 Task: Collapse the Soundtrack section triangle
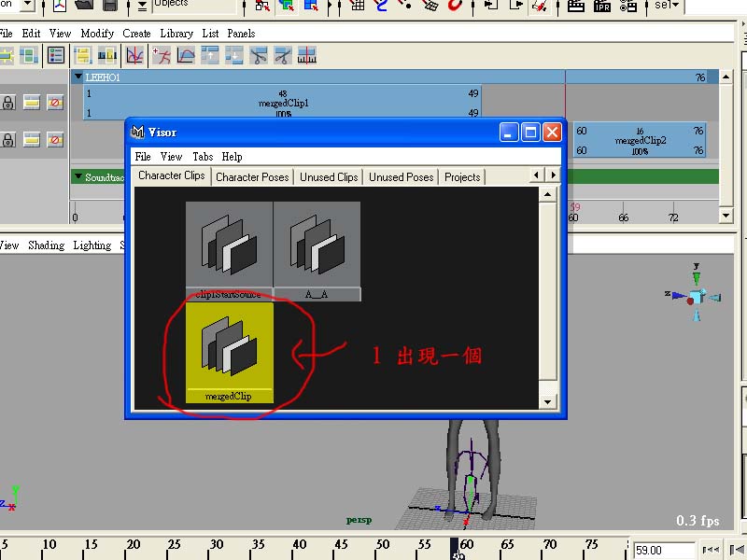78,176
